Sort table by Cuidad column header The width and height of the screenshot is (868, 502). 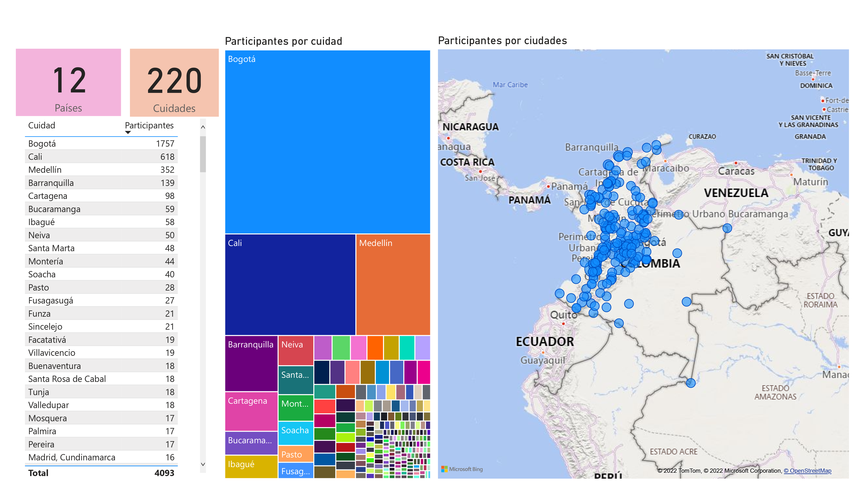click(x=42, y=125)
